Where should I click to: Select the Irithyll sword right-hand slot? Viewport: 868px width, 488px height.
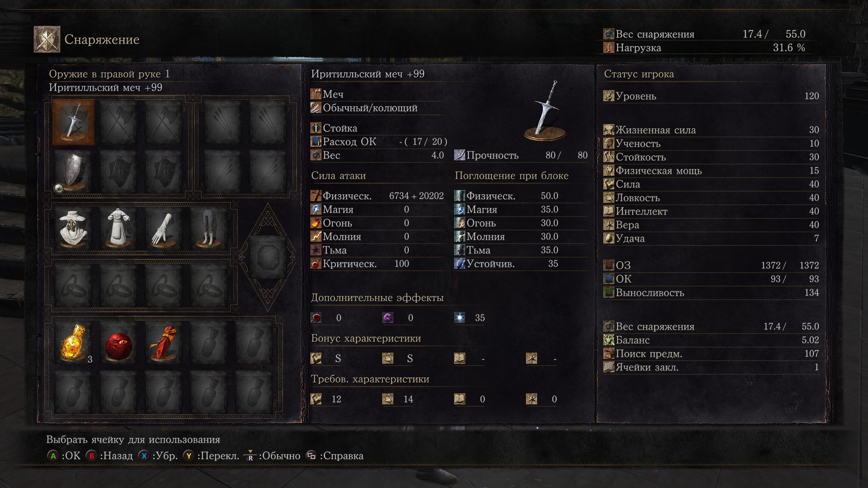click(x=73, y=122)
